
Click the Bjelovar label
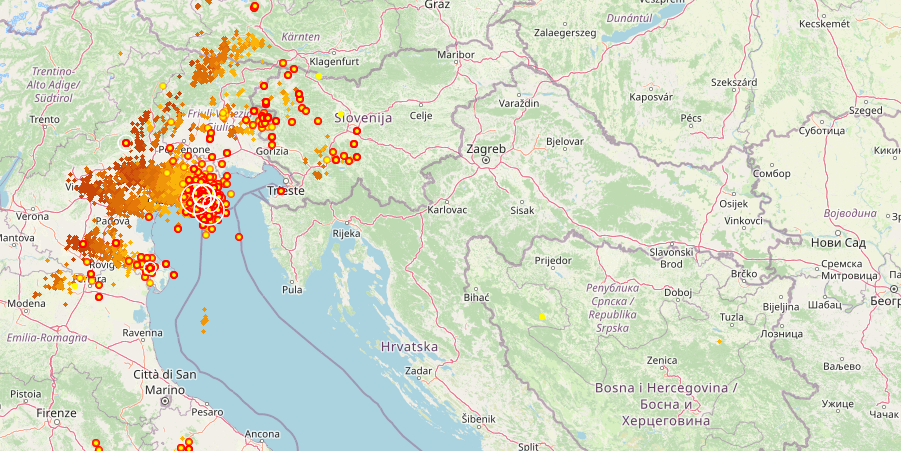point(564,141)
